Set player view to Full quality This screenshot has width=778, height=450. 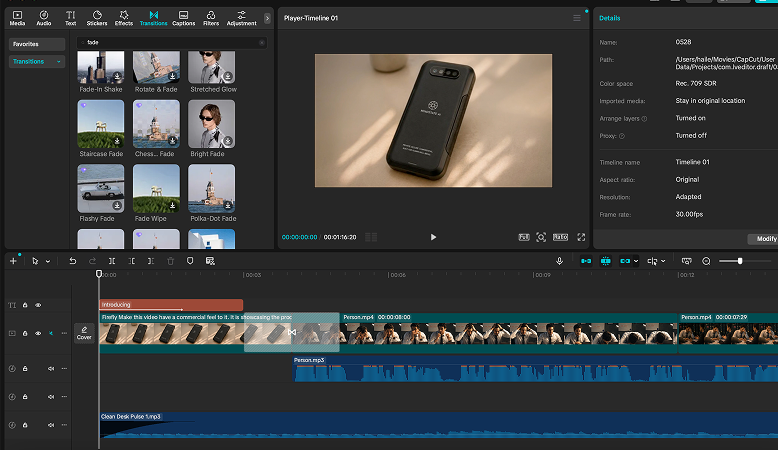tap(524, 237)
